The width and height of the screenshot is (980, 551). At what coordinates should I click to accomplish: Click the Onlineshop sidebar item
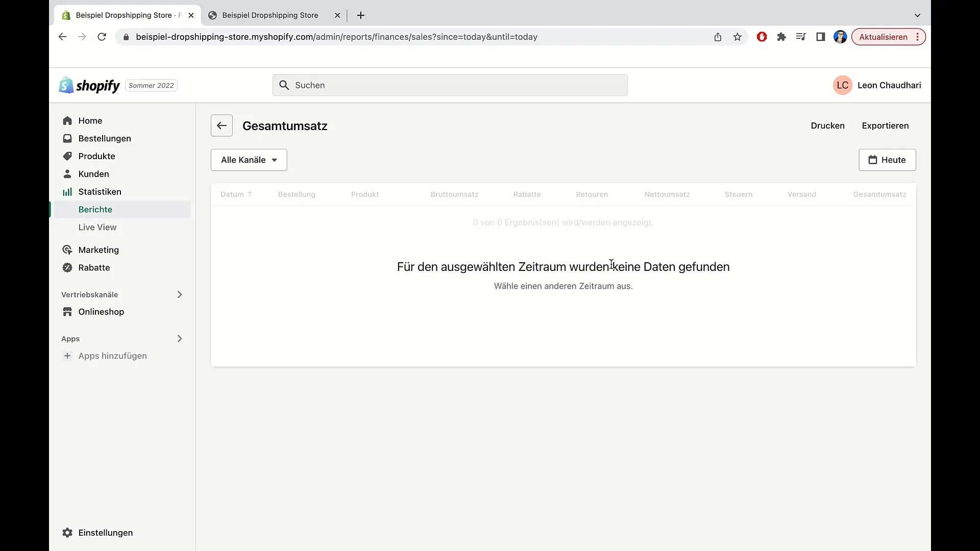point(101,311)
